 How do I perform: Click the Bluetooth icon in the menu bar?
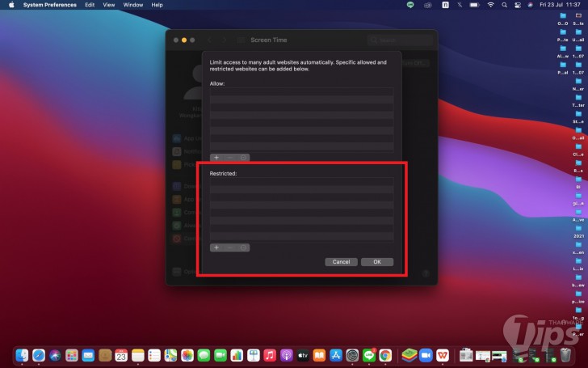pos(460,5)
